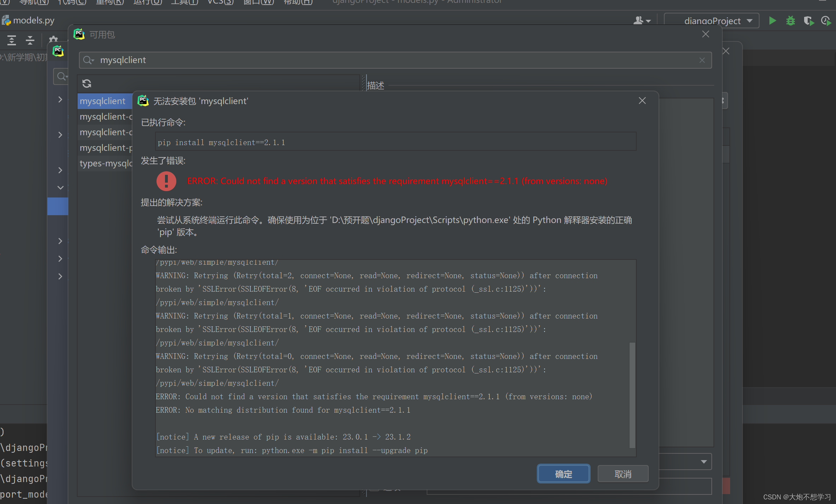Click the settings search icon in left panel
The image size is (836, 504).
[x=61, y=76]
